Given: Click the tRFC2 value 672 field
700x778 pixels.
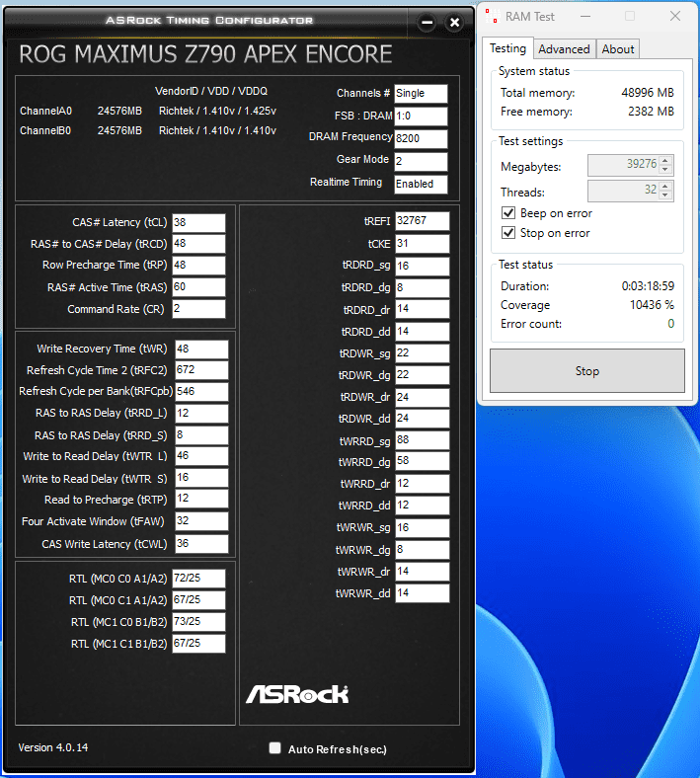Looking at the screenshot, I should [202, 370].
